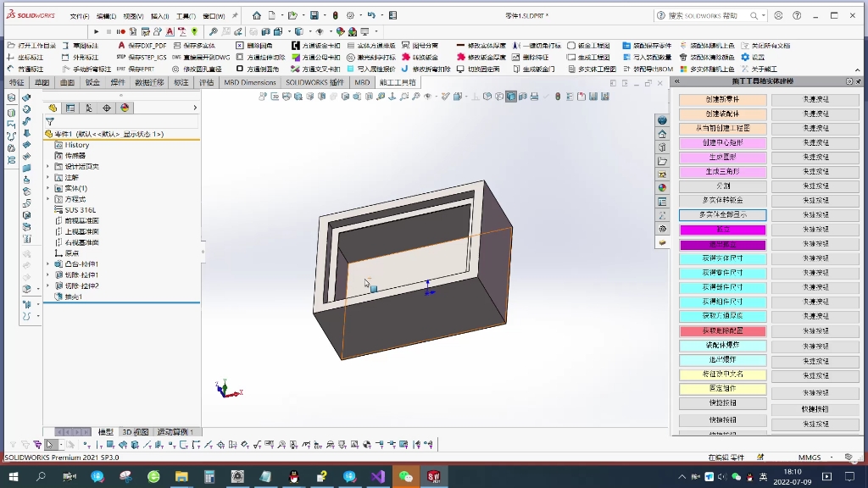868x488 pixels.
Task: Expand the 注解 node in the feature tree
Action: (x=47, y=178)
